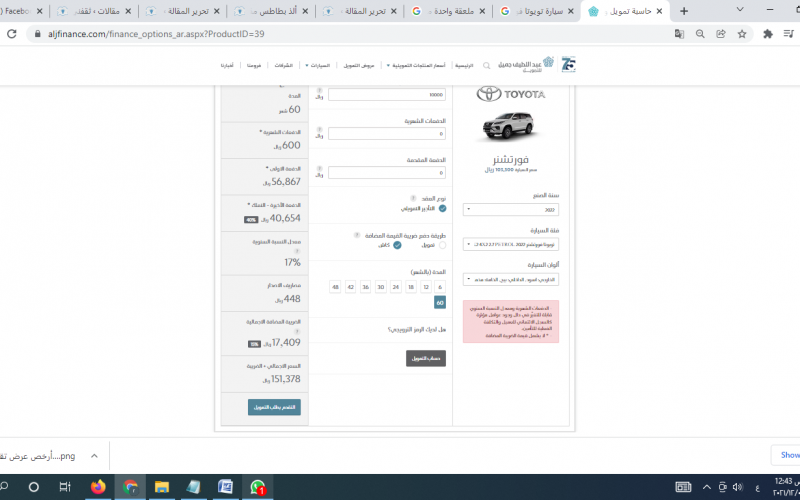Reload the page with the refresh icon
Viewport: 800px width, 500px height.
point(12,34)
